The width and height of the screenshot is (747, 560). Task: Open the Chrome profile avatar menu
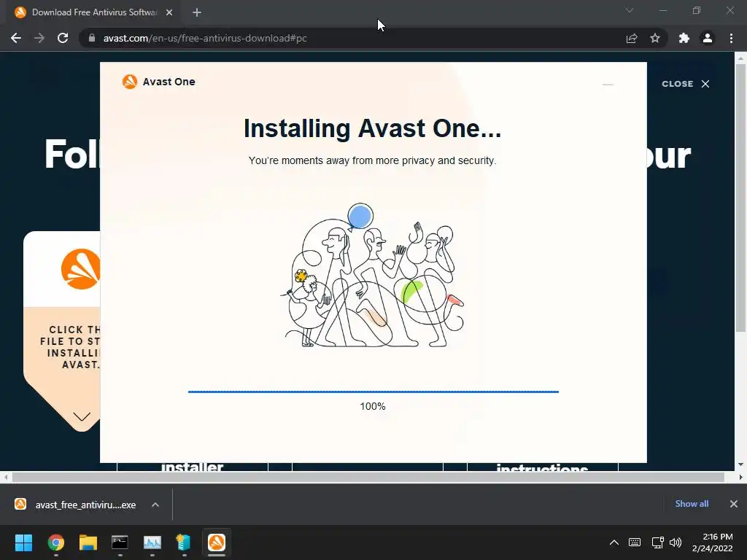click(708, 38)
